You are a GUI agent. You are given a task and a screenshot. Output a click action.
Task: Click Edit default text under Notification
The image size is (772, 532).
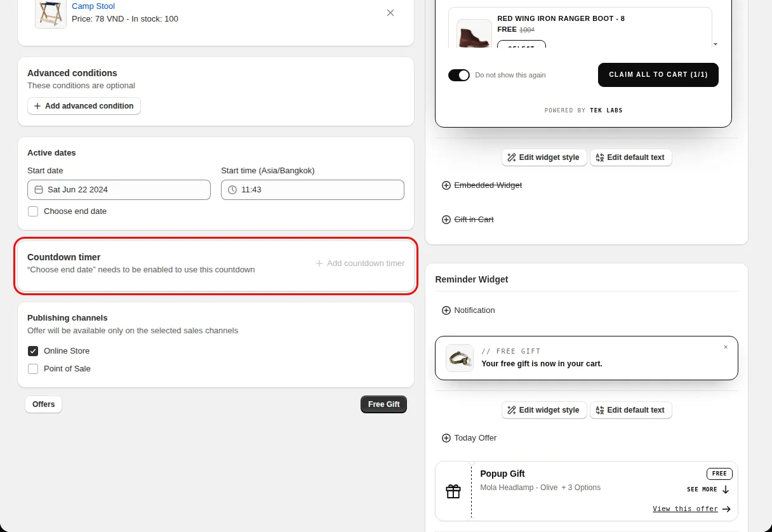(x=631, y=410)
